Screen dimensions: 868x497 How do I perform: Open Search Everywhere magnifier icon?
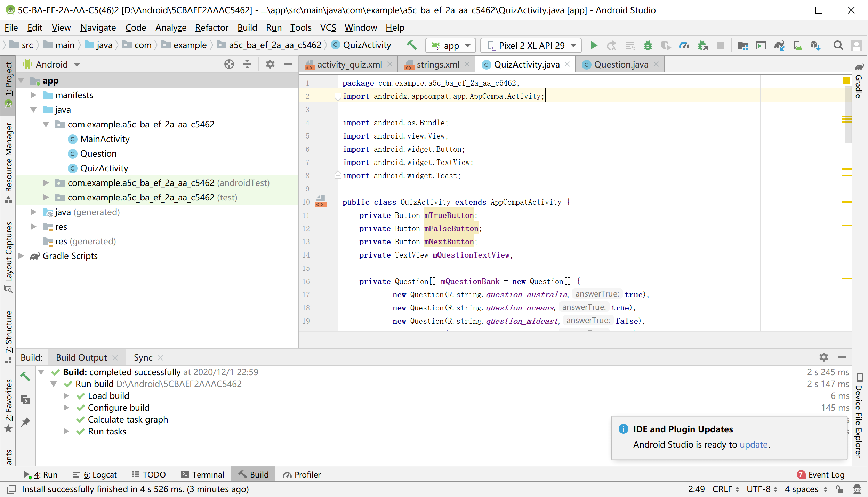(838, 46)
